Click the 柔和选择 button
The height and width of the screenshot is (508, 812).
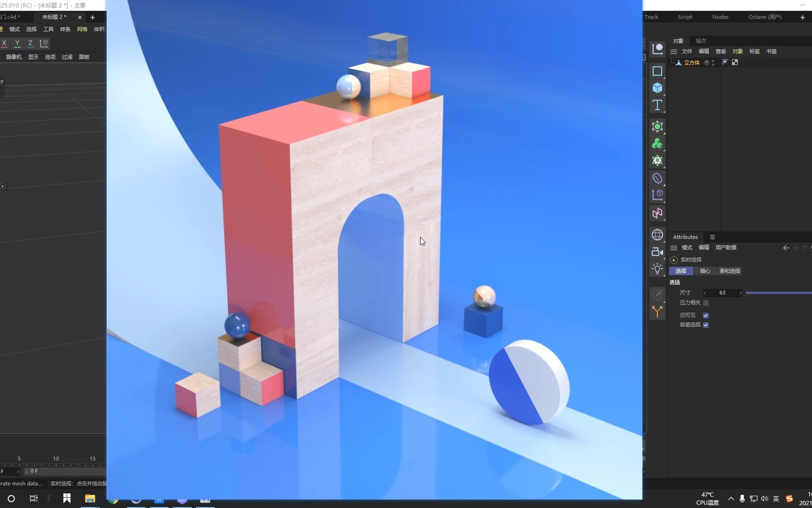tap(729, 271)
